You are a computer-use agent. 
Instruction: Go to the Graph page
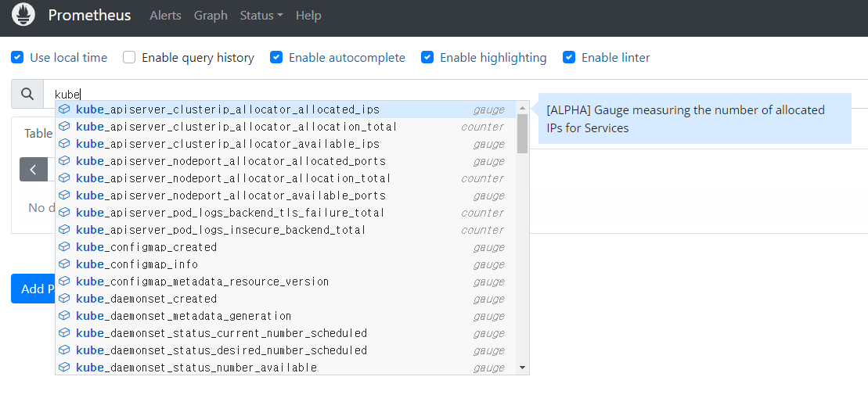211,16
